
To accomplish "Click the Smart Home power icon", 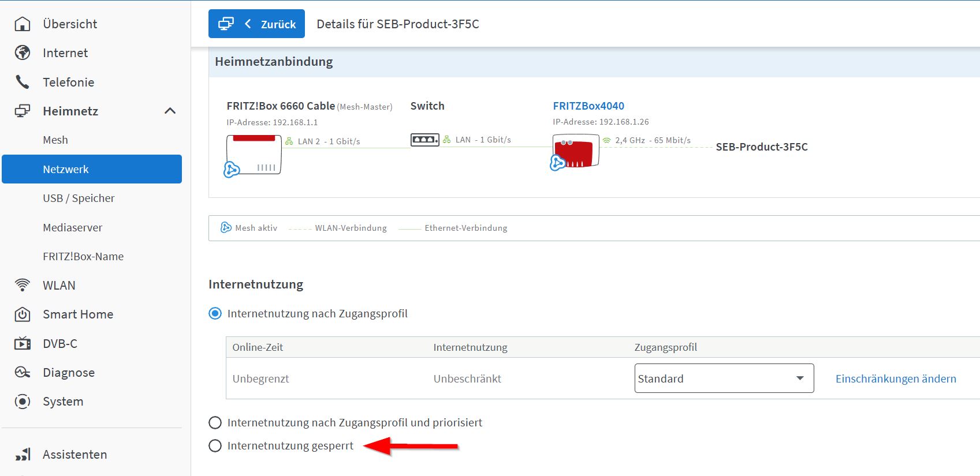I will (x=23, y=314).
